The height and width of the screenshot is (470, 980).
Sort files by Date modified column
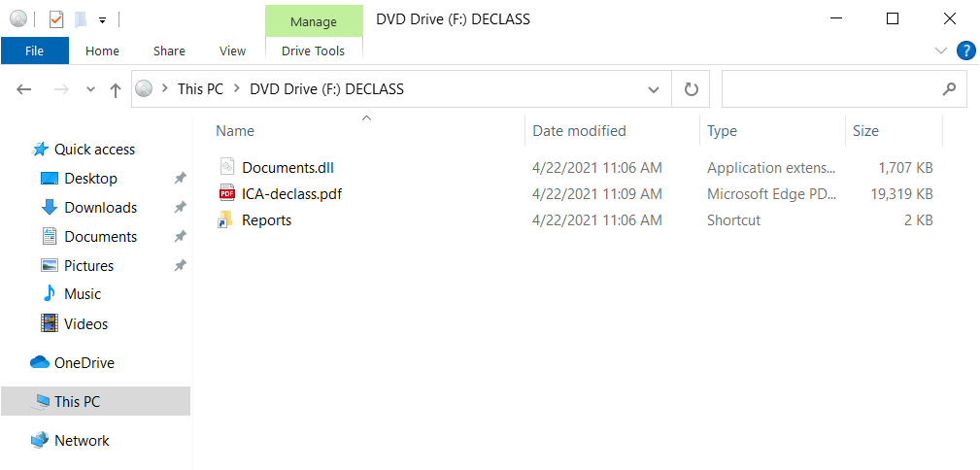[x=579, y=131]
